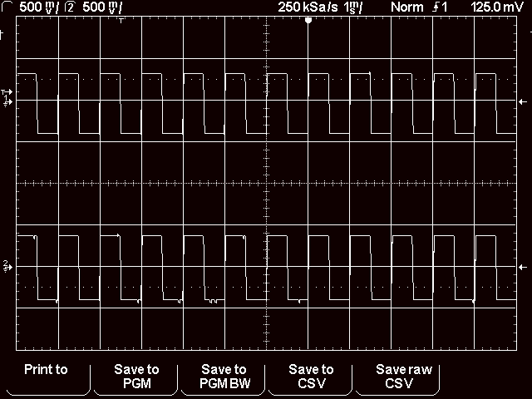Image resolution: width=532 pixels, height=399 pixels.
Task: Click the channel 2 indicator icon
Action: [x=70, y=7]
